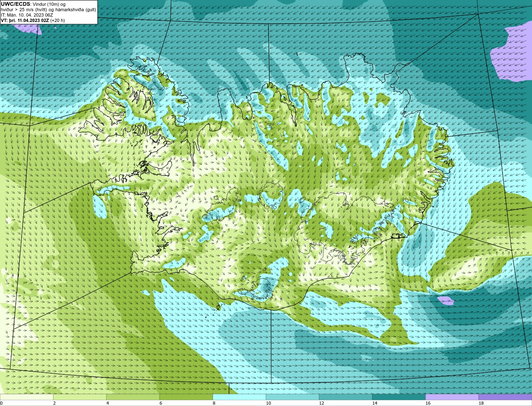Click the 14–16 m/s dark teal scale swatch
Image resolution: width=532 pixels, height=406 pixels.
(399, 397)
